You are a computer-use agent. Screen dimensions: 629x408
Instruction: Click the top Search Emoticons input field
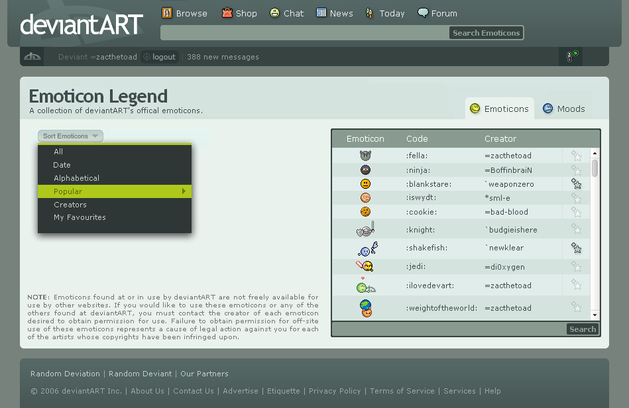(304, 33)
